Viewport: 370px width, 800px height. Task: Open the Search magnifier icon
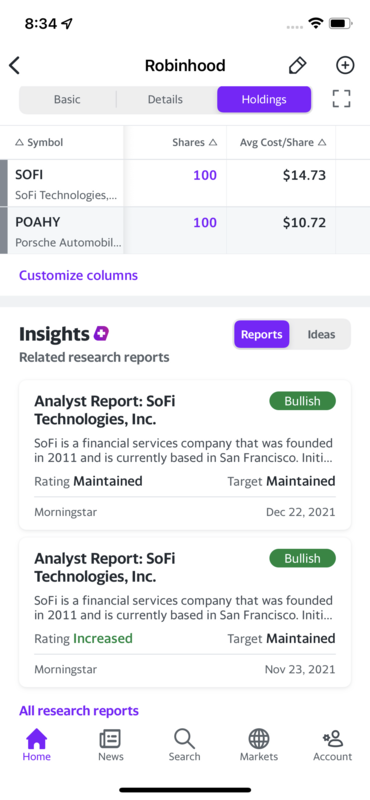coord(184,738)
